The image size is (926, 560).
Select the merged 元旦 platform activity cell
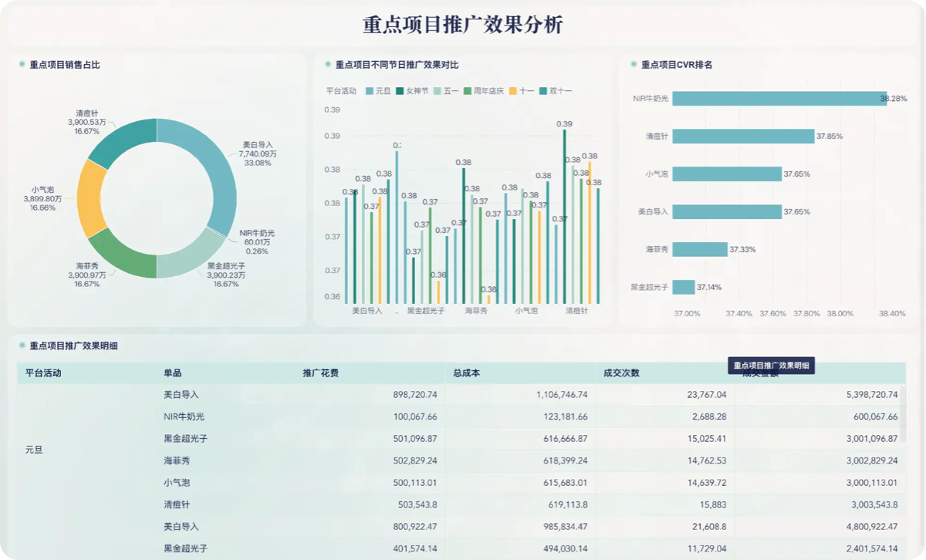[34, 449]
